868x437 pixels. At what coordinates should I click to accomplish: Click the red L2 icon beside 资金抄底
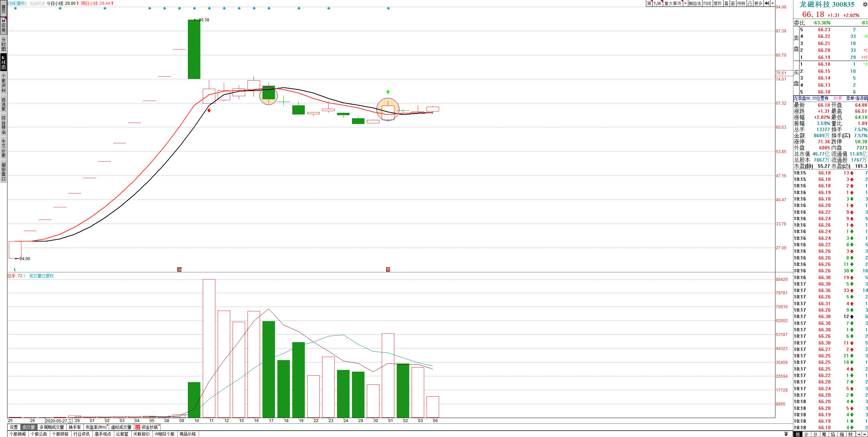[x=138, y=427]
